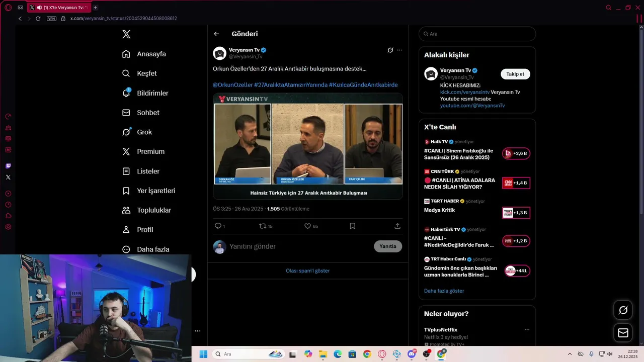Open TVplusNetflix promo options menu
644x362 pixels.
click(x=527, y=330)
